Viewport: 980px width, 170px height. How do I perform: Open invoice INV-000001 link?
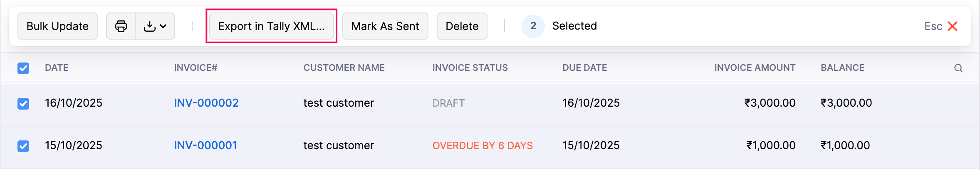pos(205,145)
